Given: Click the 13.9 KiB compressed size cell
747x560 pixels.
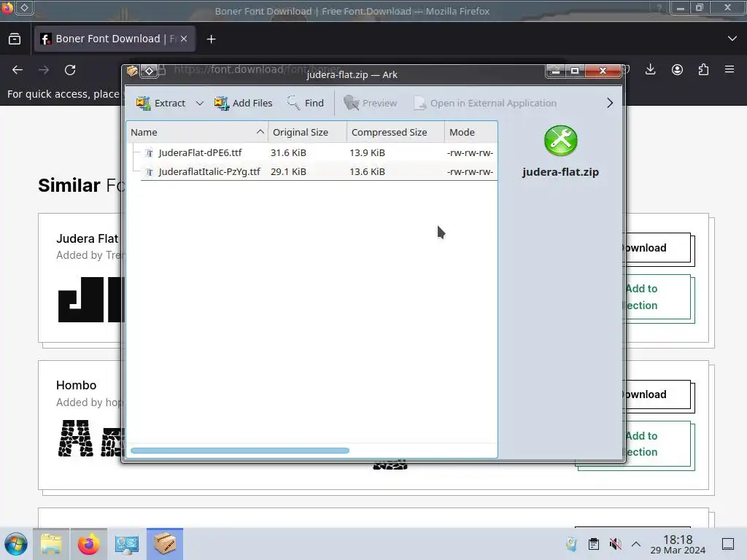Looking at the screenshot, I should coord(368,152).
